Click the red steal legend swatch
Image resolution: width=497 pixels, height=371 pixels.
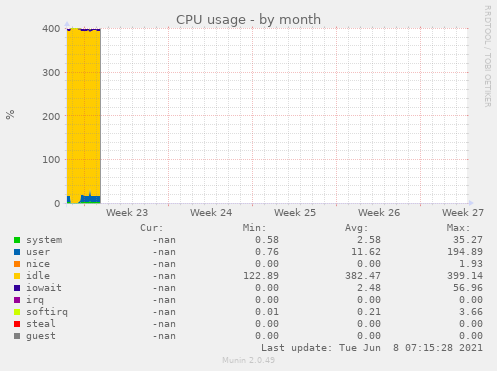tap(17, 324)
